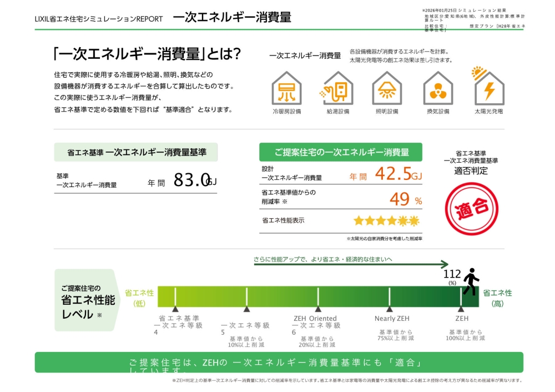Click the 省エネ基準 一次エネルギー消費量基準 header
Image resolution: width=555 pixels, height=392 pixels.
(136, 152)
